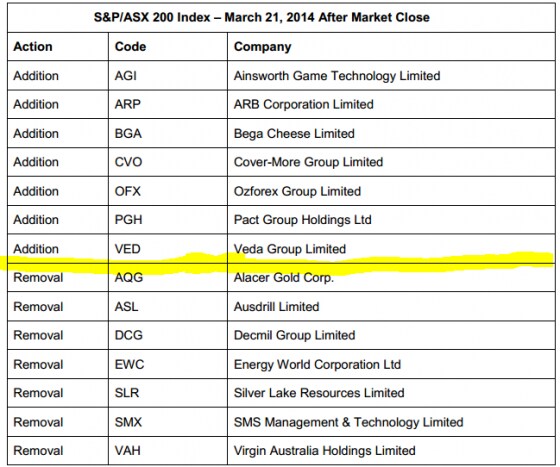
Task: Click 'Ozforex Group Limited'
Action: 297,191
